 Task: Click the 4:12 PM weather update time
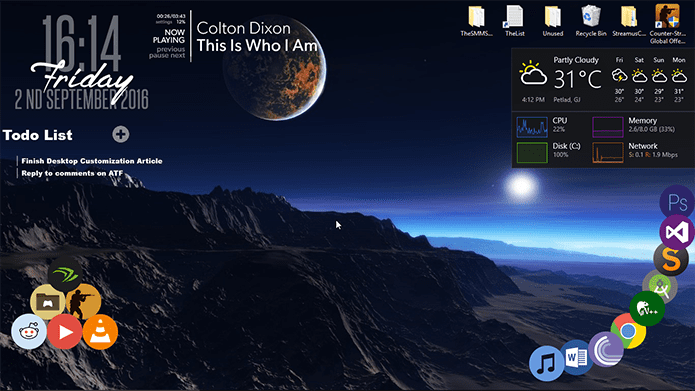(533, 100)
